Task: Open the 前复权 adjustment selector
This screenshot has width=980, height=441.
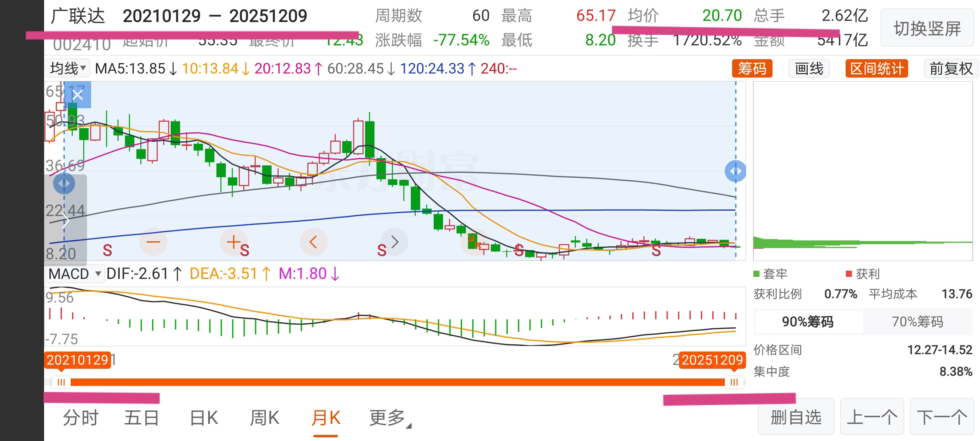Action: click(x=951, y=69)
